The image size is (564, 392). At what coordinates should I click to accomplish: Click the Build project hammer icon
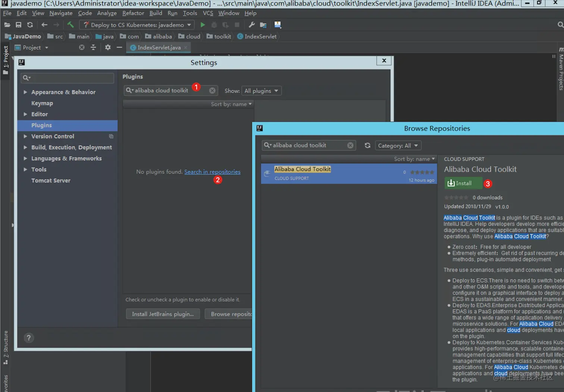(x=70, y=25)
